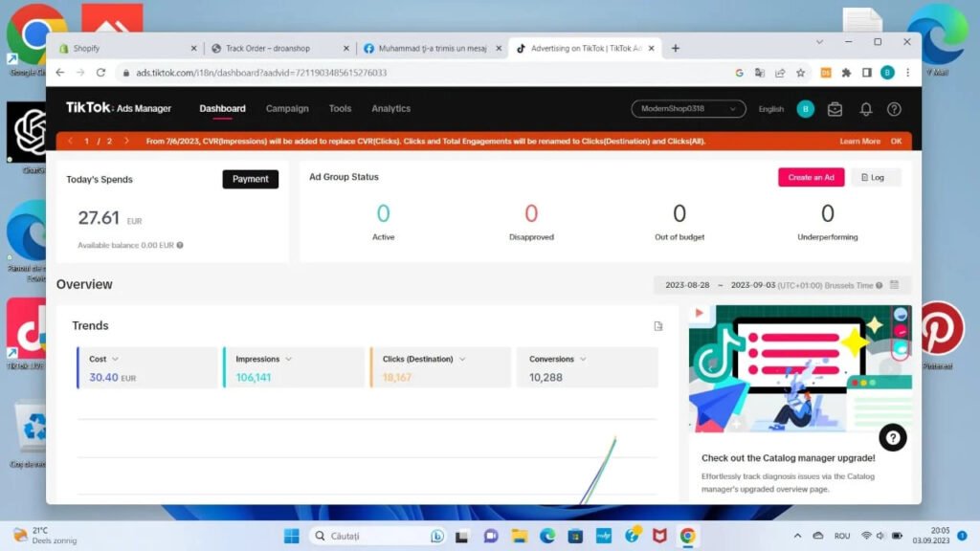Open File Explorer from the taskbar

click(519, 536)
